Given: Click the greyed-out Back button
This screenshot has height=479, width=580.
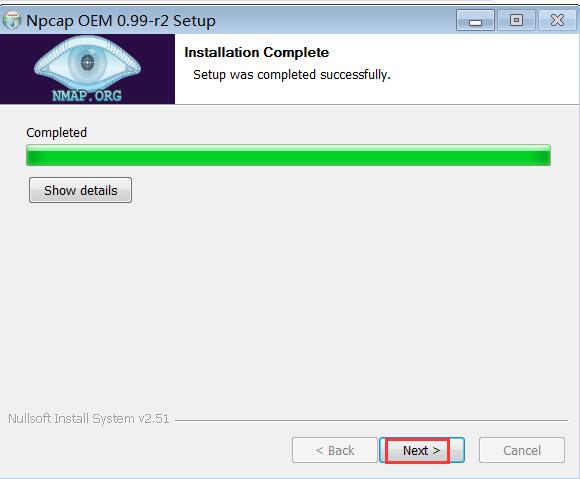Looking at the screenshot, I should tap(335, 450).
